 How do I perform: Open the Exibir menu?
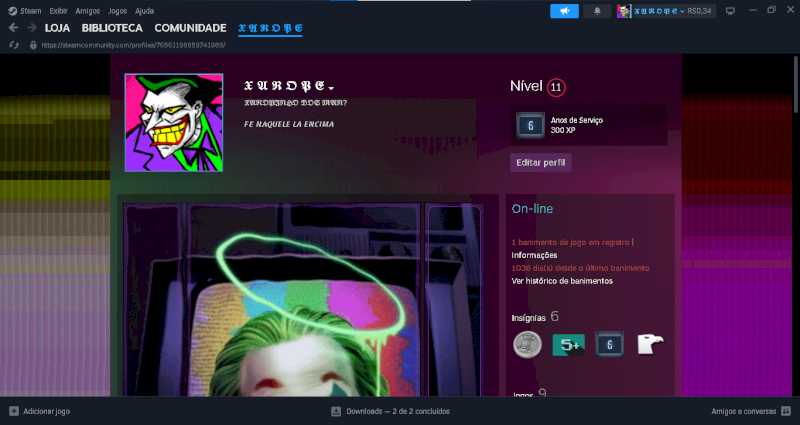58,11
